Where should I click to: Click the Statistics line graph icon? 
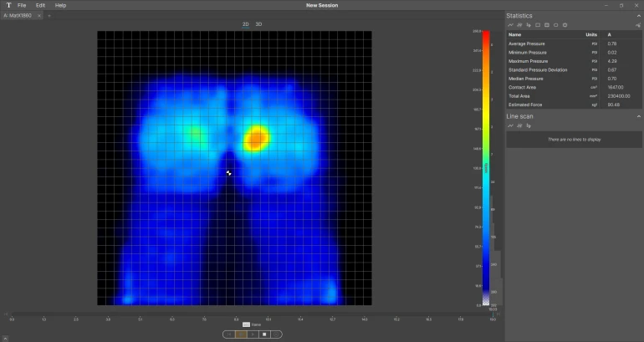pyautogui.click(x=510, y=25)
